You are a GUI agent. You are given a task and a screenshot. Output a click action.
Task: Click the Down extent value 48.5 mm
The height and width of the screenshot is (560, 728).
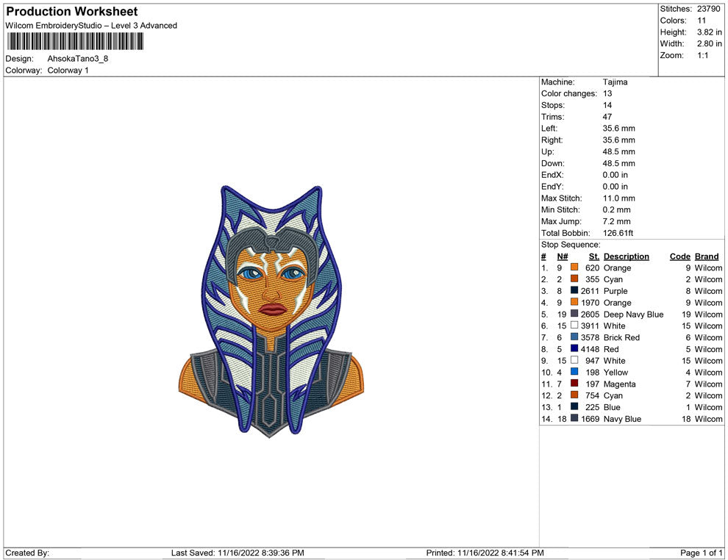(x=619, y=163)
